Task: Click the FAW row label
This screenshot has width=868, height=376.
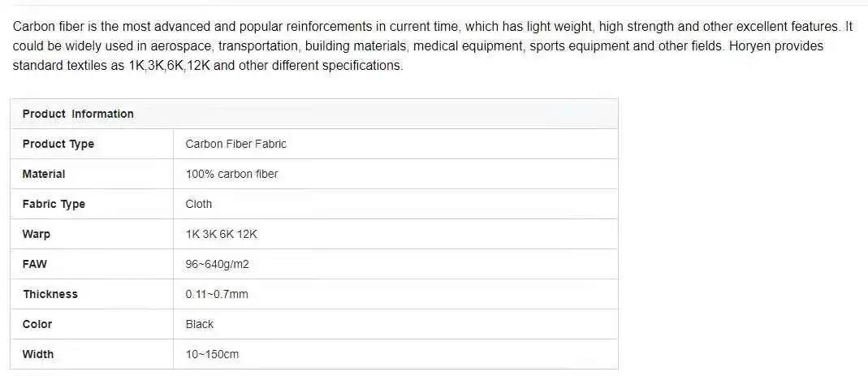Action: [x=35, y=264]
